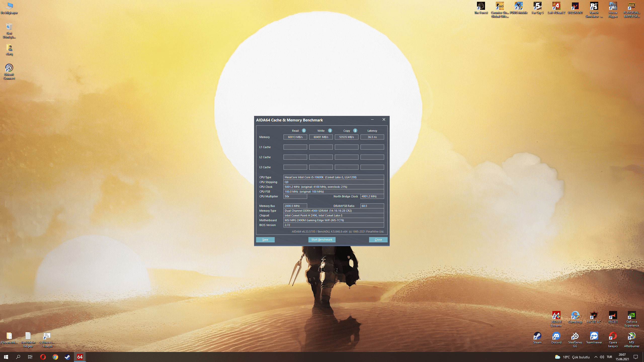
Task: Open SteelSeries GG desktop shortcut
Action: click(575, 340)
